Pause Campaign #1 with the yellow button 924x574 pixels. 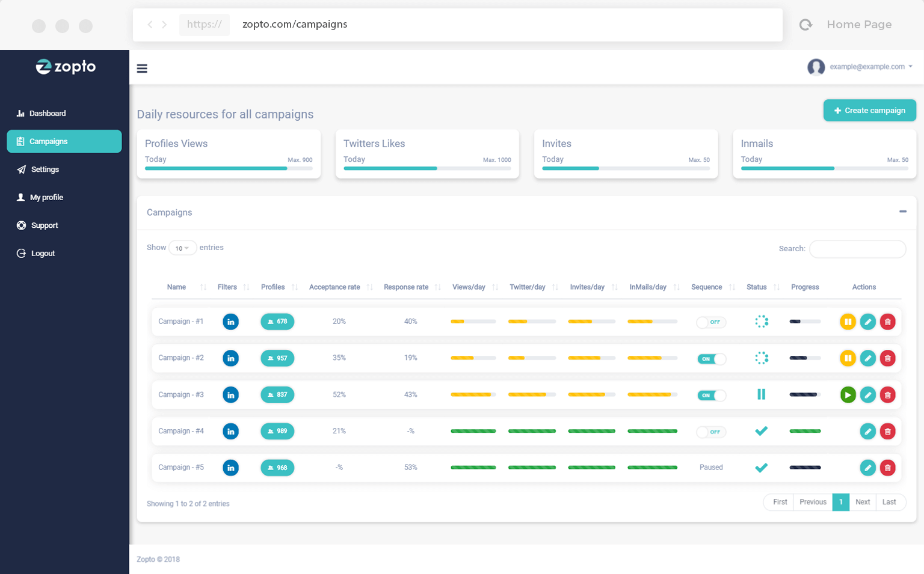tap(848, 322)
